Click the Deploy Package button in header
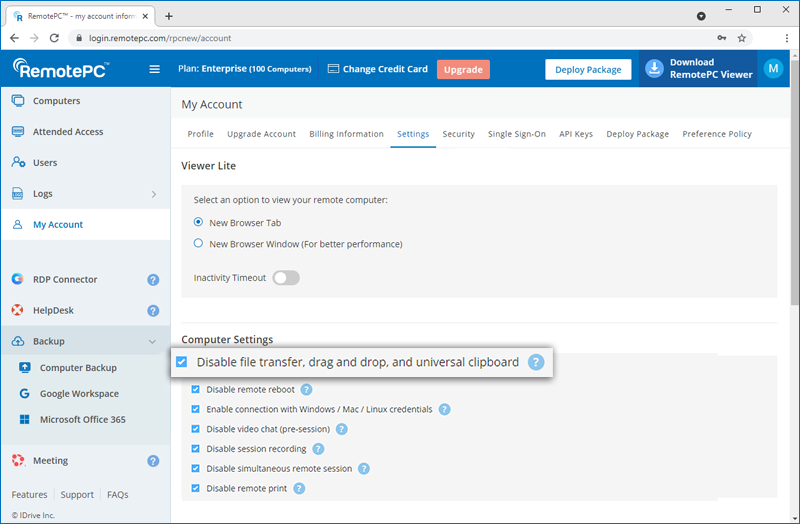Image resolution: width=800 pixels, height=524 pixels. 588,69
